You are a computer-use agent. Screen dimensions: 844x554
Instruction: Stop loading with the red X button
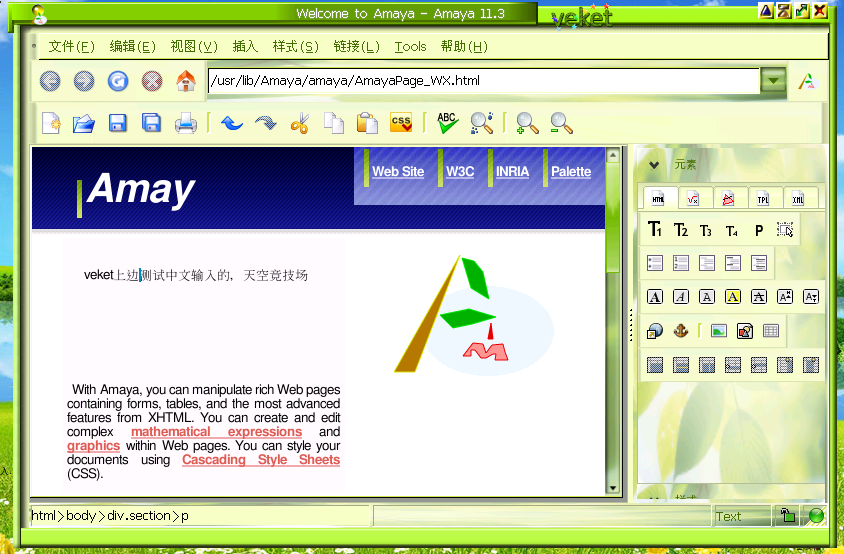tap(152, 81)
